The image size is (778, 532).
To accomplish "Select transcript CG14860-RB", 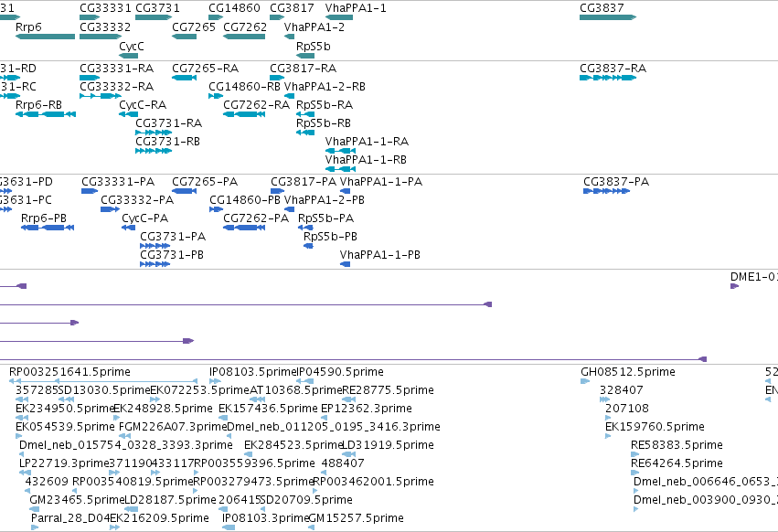I will tap(216, 96).
